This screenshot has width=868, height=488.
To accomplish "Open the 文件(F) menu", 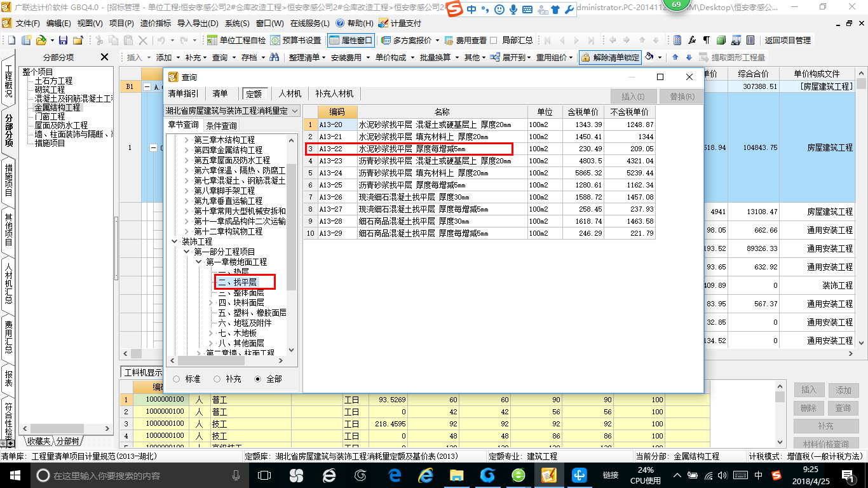I will tap(28, 23).
